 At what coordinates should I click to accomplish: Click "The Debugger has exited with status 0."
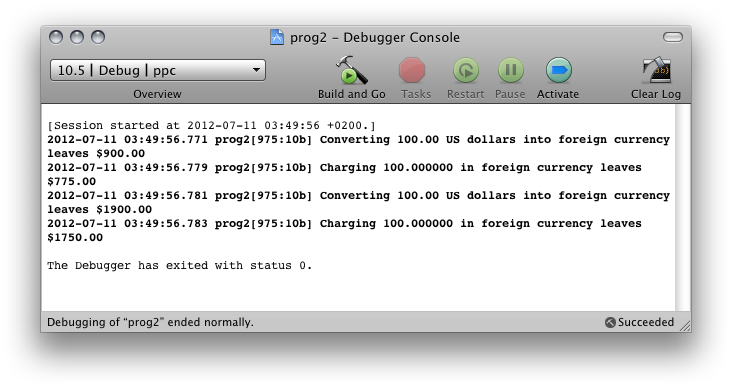pyautogui.click(x=180, y=266)
